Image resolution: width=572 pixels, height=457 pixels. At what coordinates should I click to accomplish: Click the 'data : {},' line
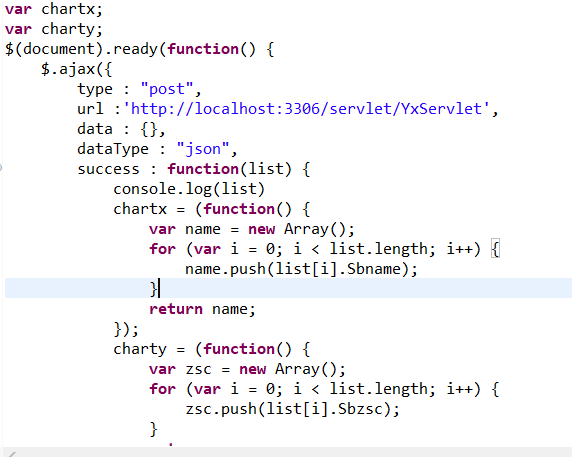pos(121,129)
